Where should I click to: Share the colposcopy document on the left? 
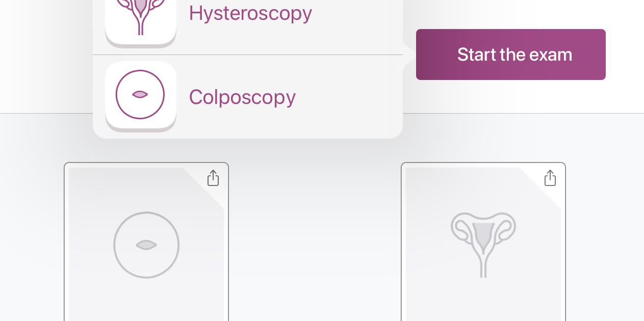(213, 178)
